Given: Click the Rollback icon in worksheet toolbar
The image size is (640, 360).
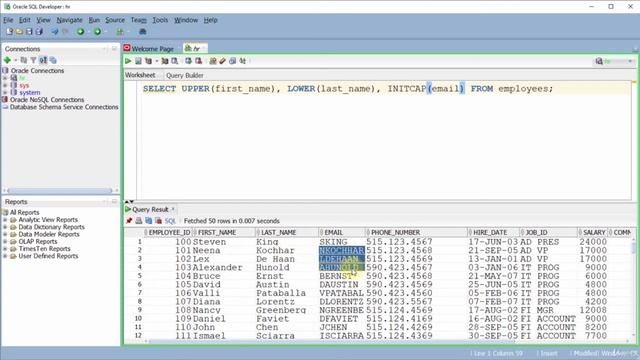Looking at the screenshot, I should (198, 61).
